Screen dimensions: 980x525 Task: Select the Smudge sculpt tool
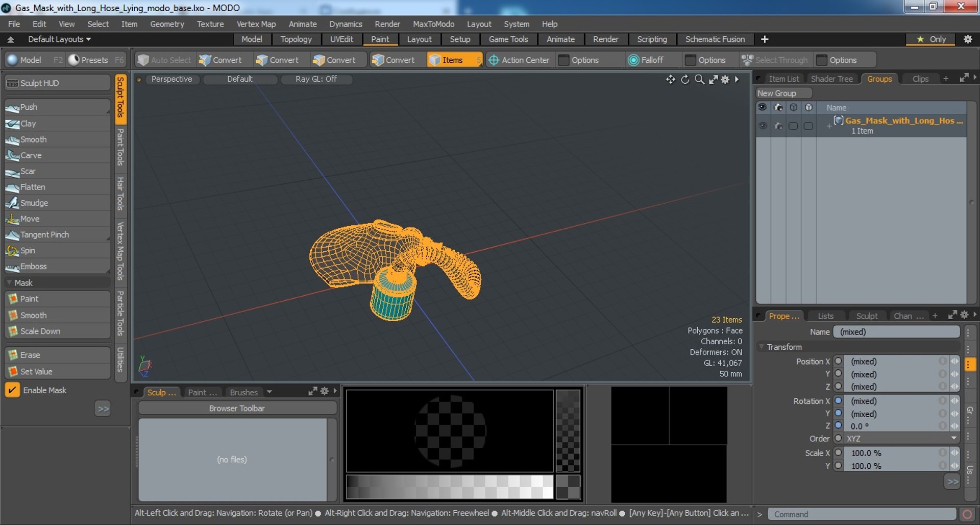tap(34, 203)
